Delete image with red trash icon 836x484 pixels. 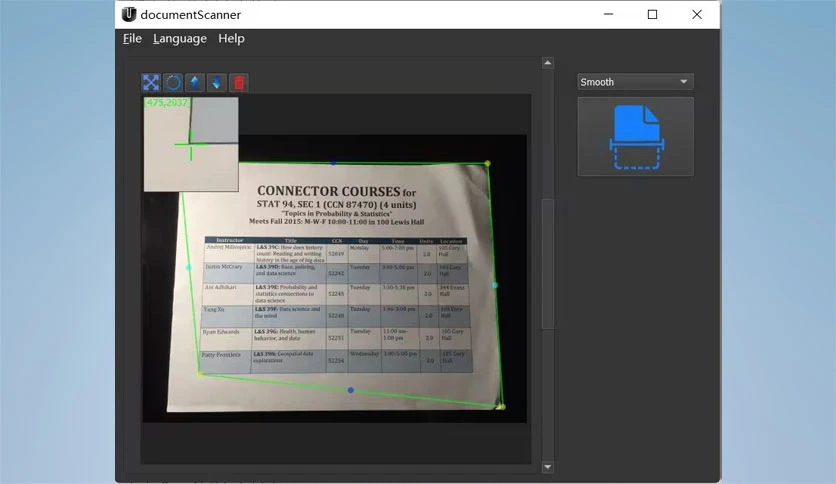click(x=238, y=83)
